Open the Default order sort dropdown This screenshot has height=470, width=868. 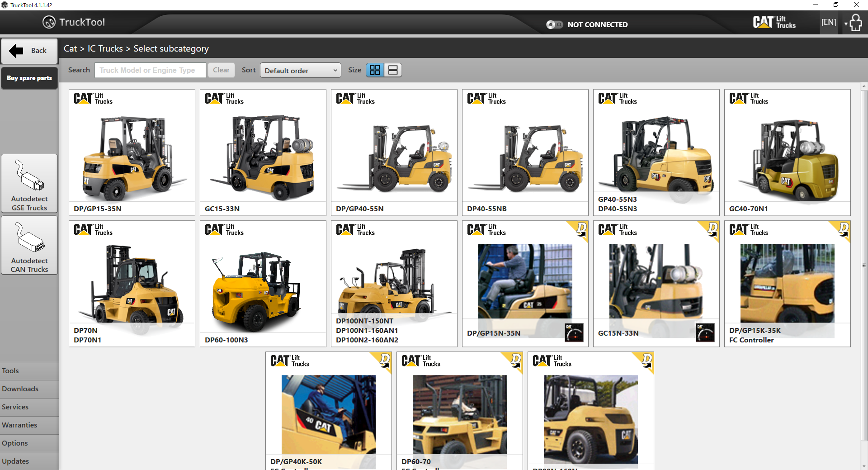(x=301, y=70)
